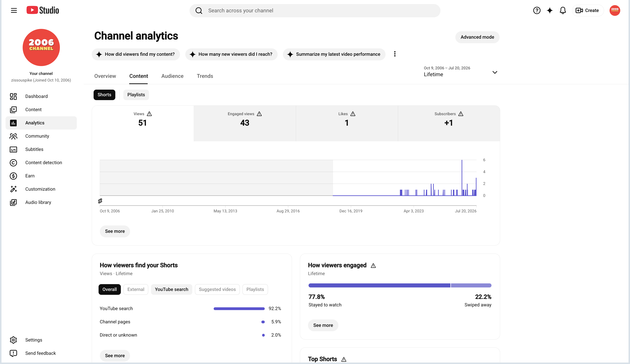630x364 pixels.
Task: Open Dashboard in the sidebar
Action: click(41, 96)
